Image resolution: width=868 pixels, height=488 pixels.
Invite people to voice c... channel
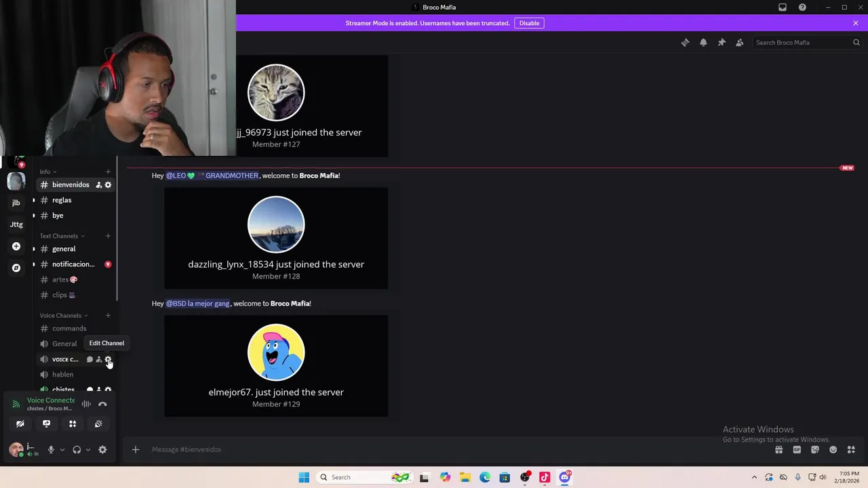coord(98,359)
